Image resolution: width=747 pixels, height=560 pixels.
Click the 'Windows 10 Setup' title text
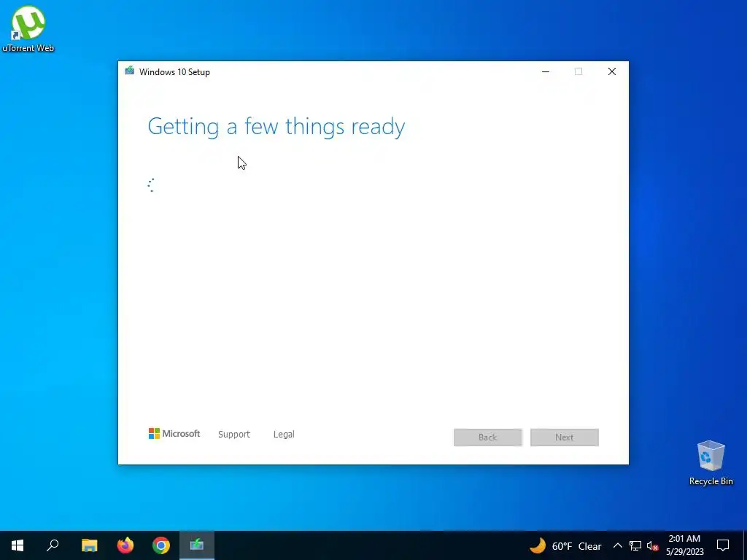pos(174,72)
